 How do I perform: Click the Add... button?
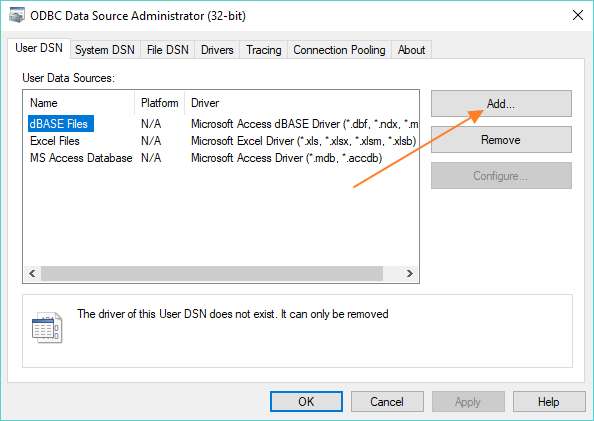(x=501, y=103)
